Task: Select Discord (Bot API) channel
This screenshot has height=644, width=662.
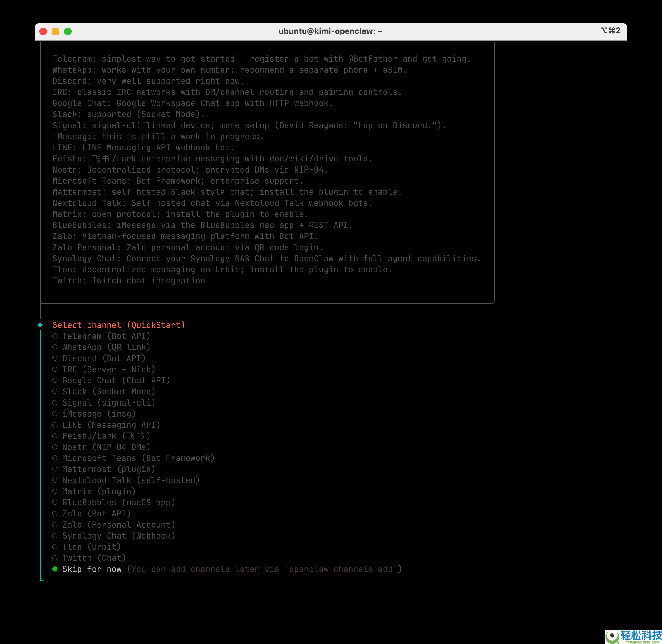Action: 99,358
